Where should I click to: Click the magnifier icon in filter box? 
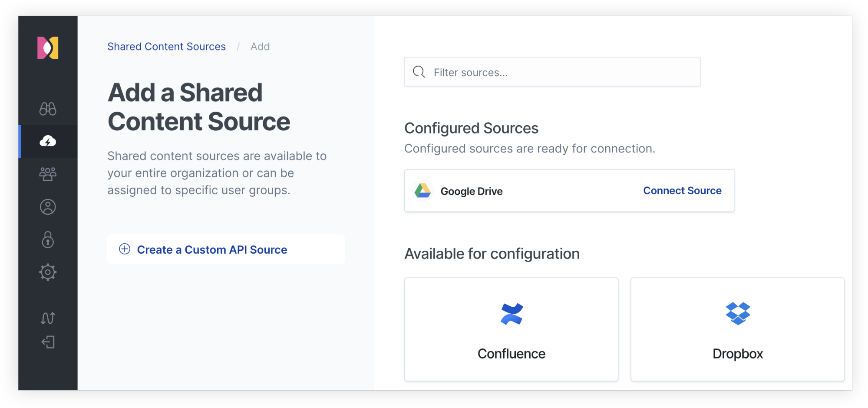[419, 72]
